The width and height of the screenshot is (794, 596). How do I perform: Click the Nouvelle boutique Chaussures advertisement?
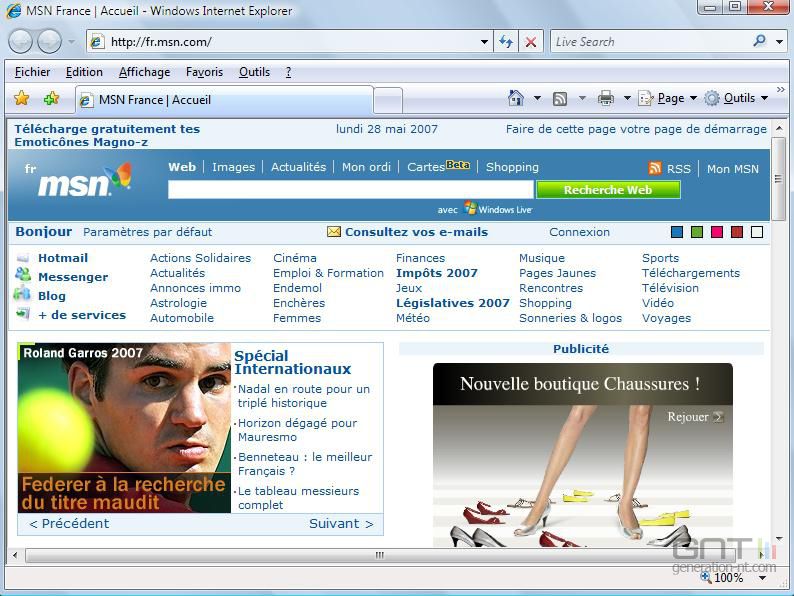[x=583, y=455]
